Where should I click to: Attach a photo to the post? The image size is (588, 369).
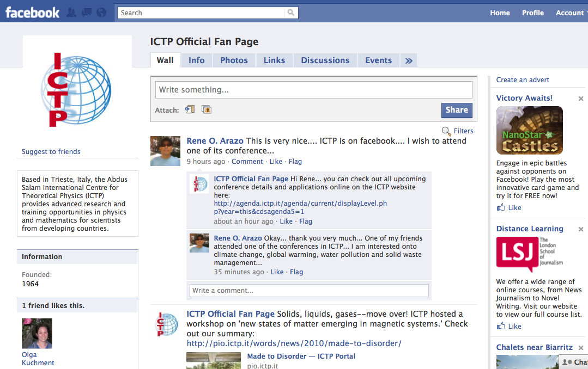tap(207, 109)
